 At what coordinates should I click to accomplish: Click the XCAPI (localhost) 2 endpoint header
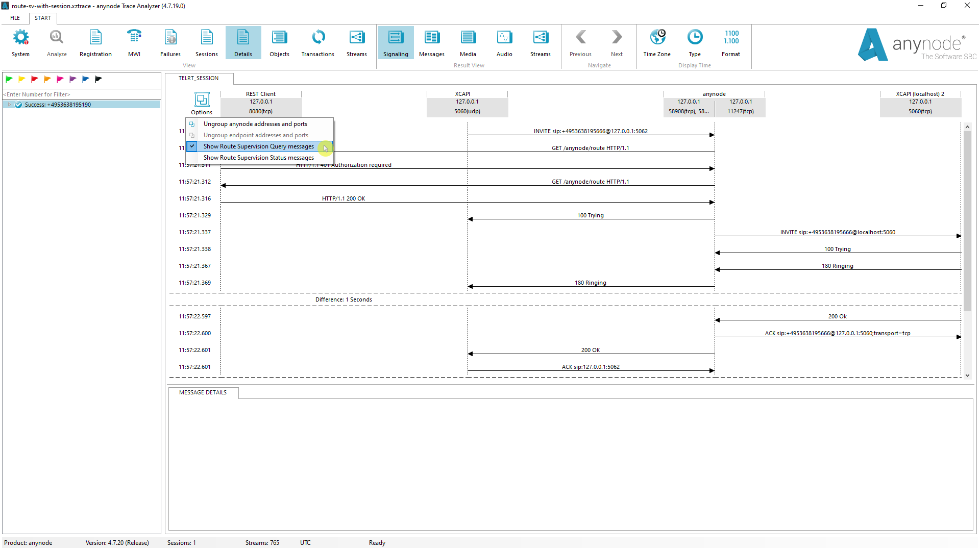pos(920,104)
